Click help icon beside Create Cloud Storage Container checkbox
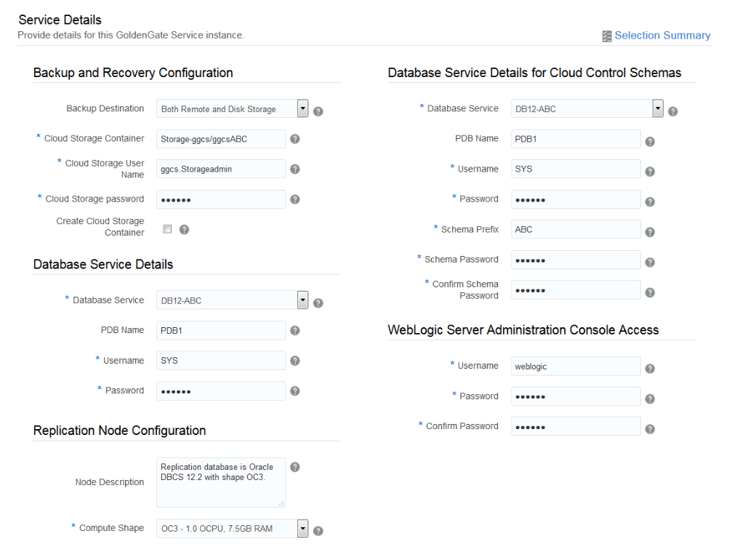The image size is (756, 544). 184,229
